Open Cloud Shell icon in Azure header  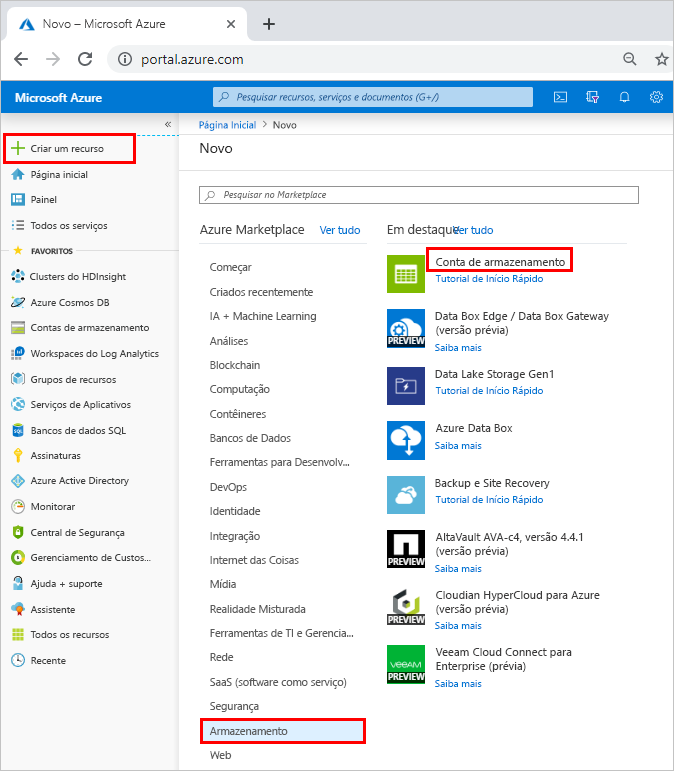pos(560,97)
